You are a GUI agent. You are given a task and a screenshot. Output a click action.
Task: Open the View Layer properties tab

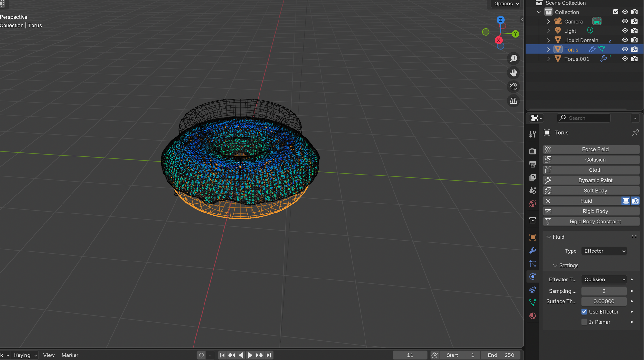(x=533, y=177)
